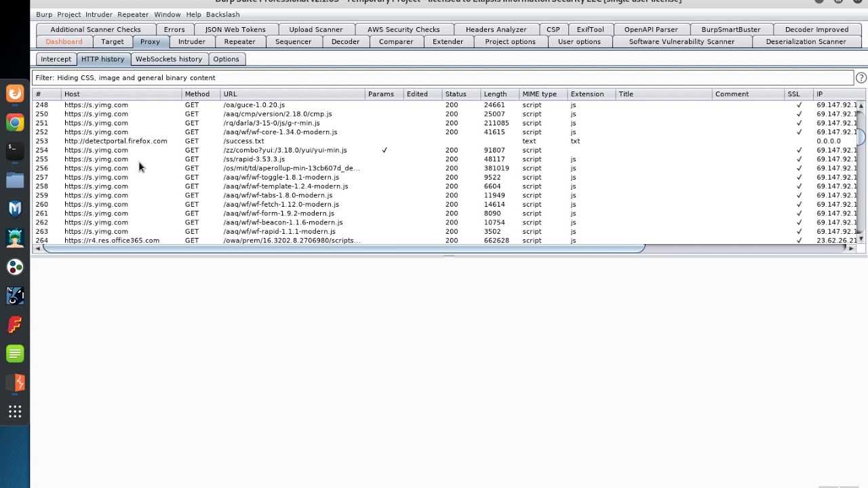Open the Intruder menu

click(99, 14)
